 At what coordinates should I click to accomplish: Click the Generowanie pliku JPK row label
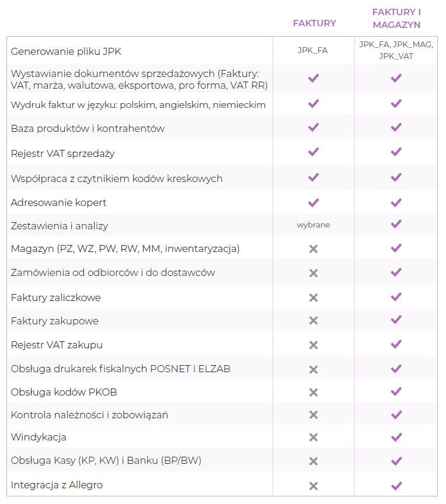(66, 52)
